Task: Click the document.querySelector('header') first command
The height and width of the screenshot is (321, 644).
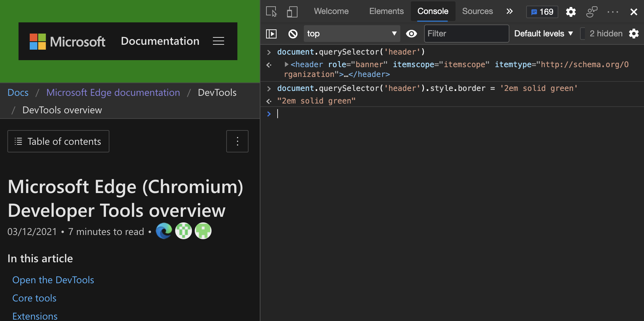Action: click(351, 52)
